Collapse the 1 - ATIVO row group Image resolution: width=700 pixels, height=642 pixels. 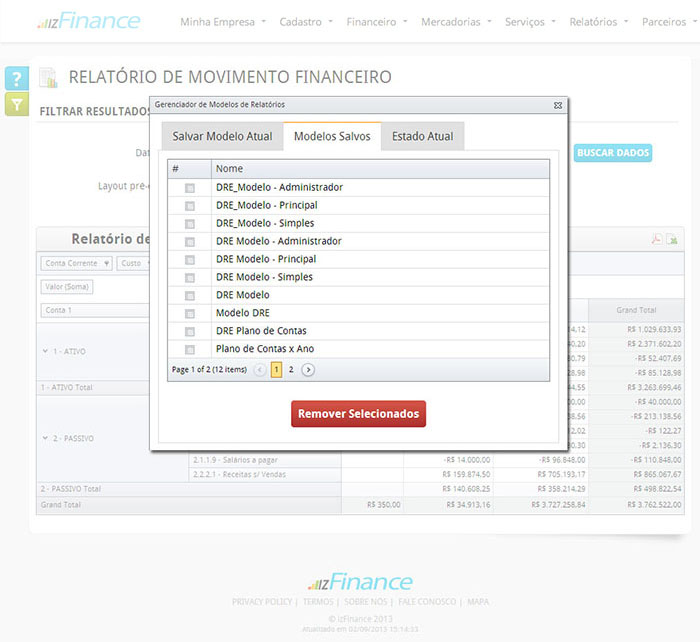tap(45, 351)
